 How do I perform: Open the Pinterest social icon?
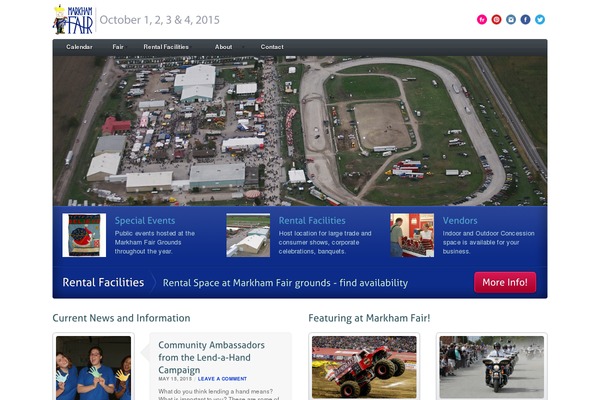[x=496, y=20]
